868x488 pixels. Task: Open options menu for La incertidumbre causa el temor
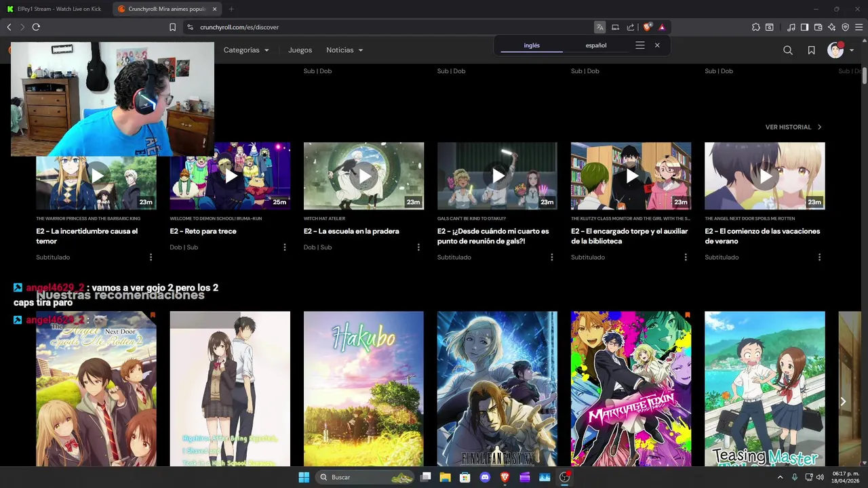pyautogui.click(x=151, y=258)
